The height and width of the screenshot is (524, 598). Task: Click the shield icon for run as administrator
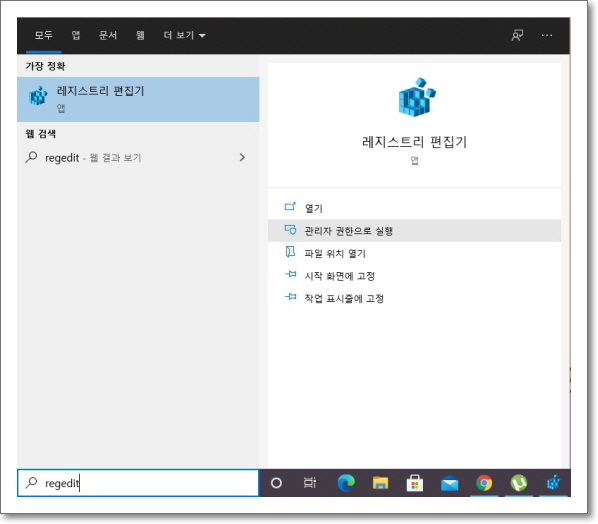pos(290,230)
